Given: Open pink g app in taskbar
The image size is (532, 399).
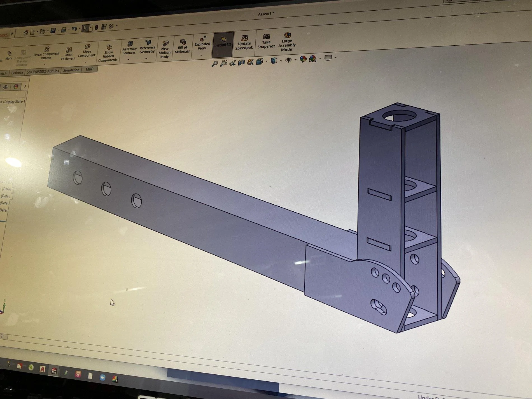Looking at the screenshot, I should click(78, 374).
